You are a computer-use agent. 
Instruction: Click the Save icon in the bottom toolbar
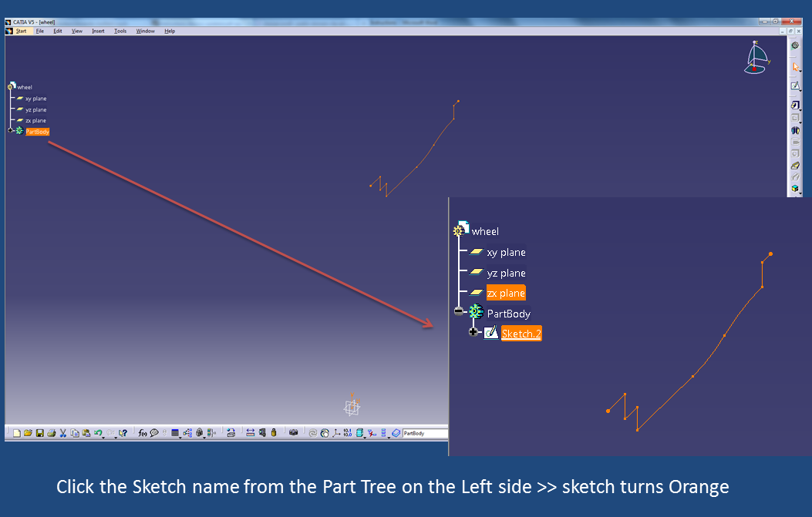39,432
